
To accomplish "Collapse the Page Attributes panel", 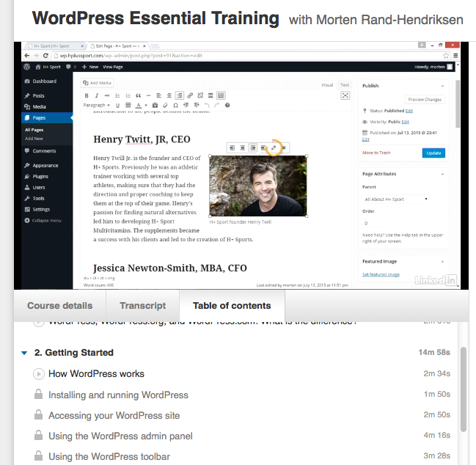I will click(442, 175).
